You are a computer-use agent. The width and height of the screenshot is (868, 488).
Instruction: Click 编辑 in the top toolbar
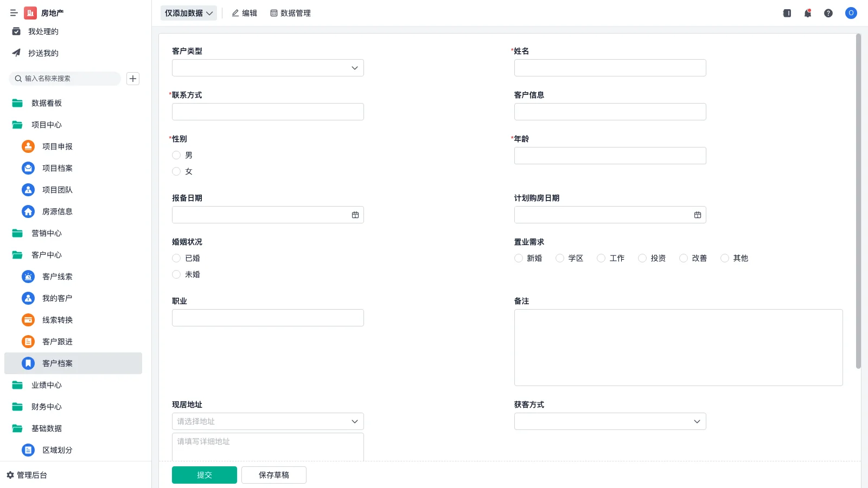coord(244,13)
